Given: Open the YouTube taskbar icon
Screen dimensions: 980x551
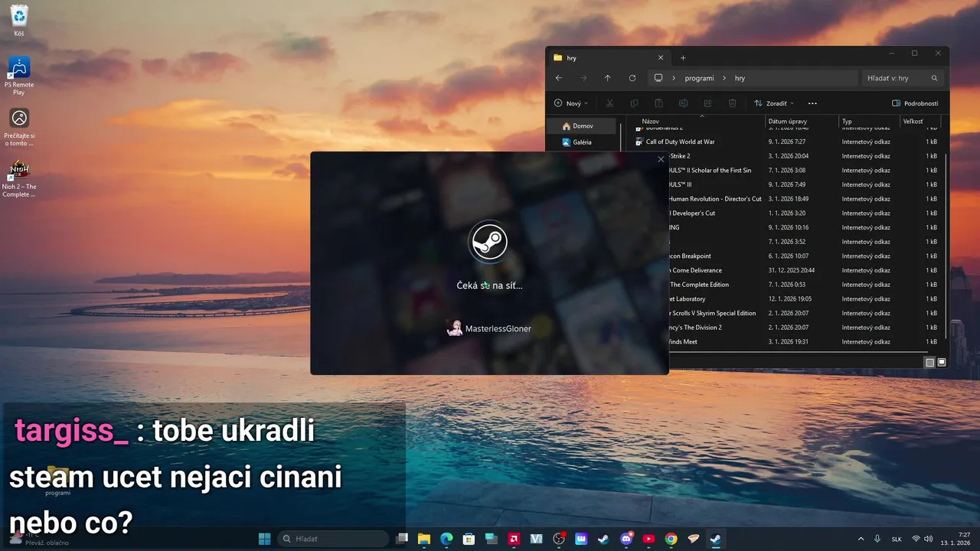Looking at the screenshot, I should coord(648,539).
